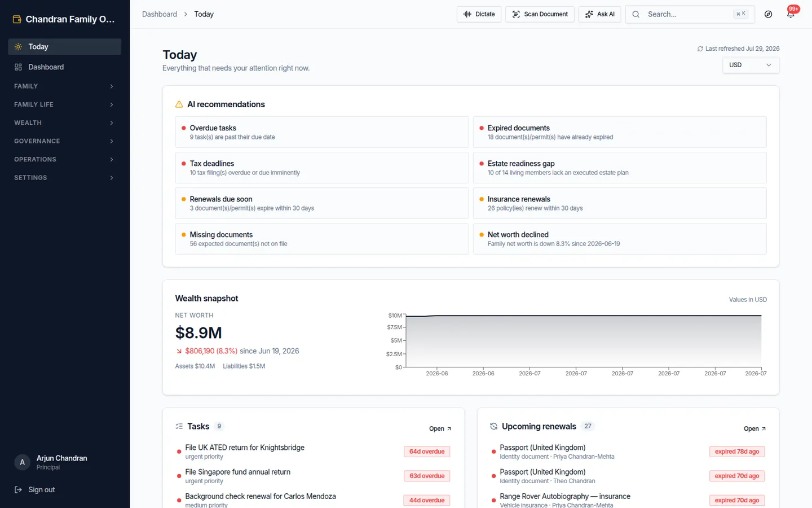The height and width of the screenshot is (508, 812).
Task: Click the Chandran Family Office logo icon
Action: [x=17, y=19]
